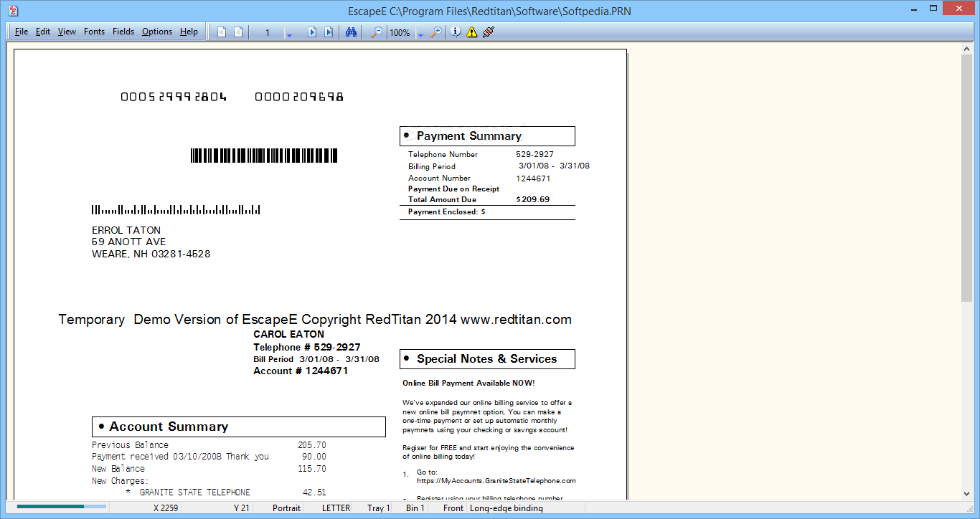Click Y 21 status entry
This screenshot has height=519, width=980.
tap(242, 508)
